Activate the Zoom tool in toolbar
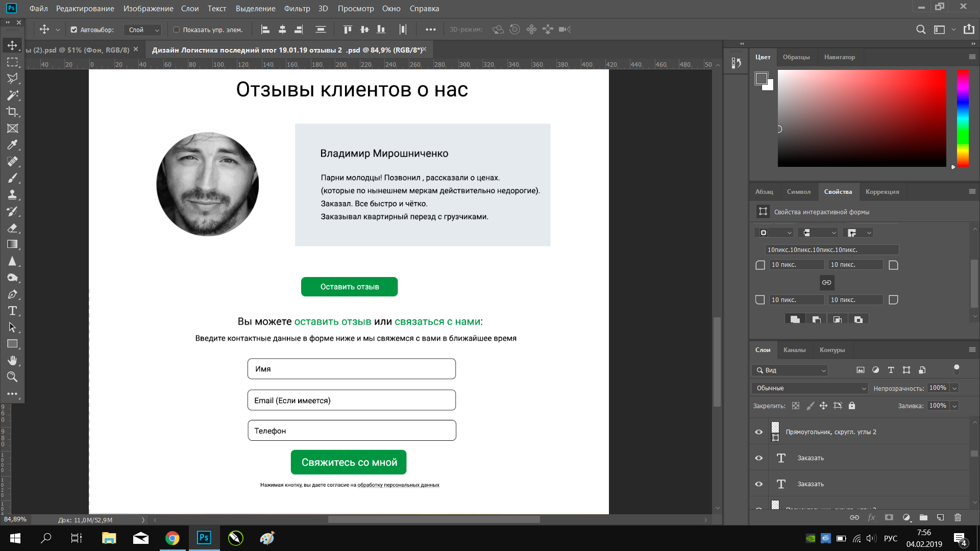The width and height of the screenshot is (980, 551). tap(12, 377)
